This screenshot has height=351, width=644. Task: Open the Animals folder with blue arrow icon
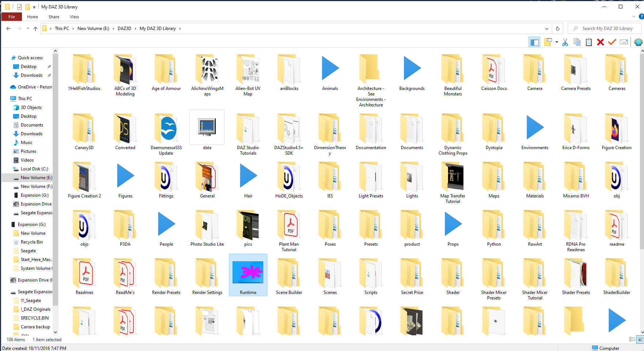[x=330, y=73]
